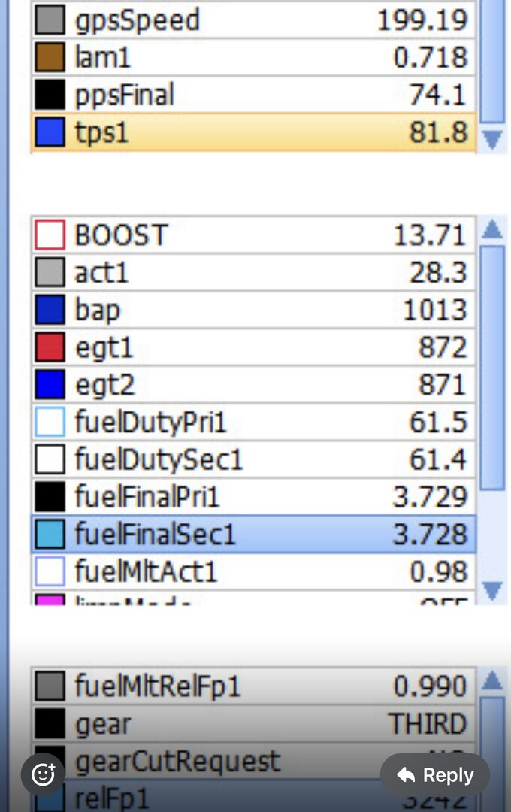Select the bap channel row
Image resolution: width=511 pixels, height=812 pixels.
click(254, 309)
